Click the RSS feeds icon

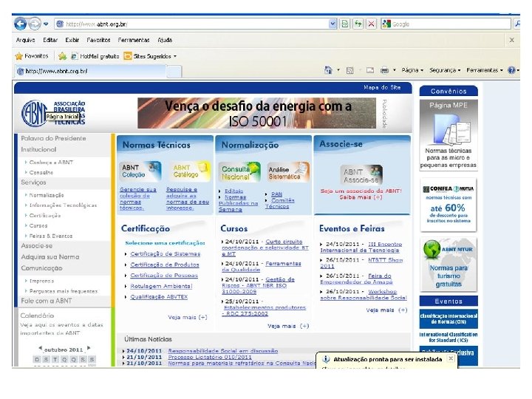349,70
